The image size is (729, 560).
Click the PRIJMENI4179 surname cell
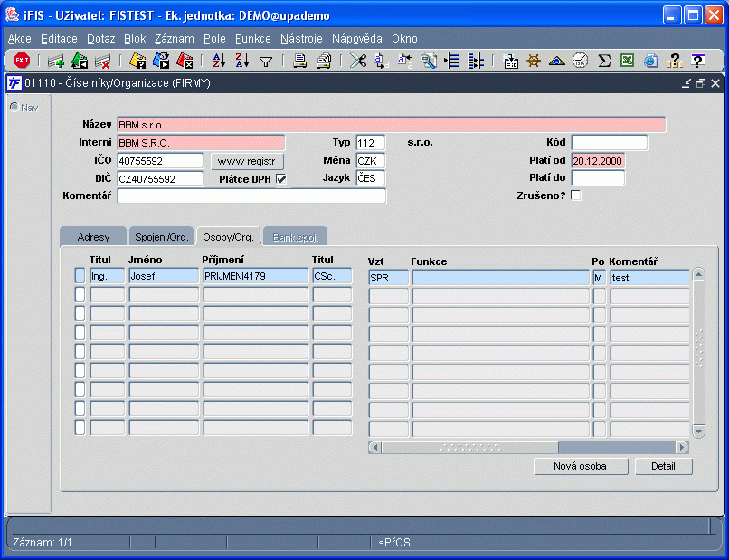[x=256, y=275]
